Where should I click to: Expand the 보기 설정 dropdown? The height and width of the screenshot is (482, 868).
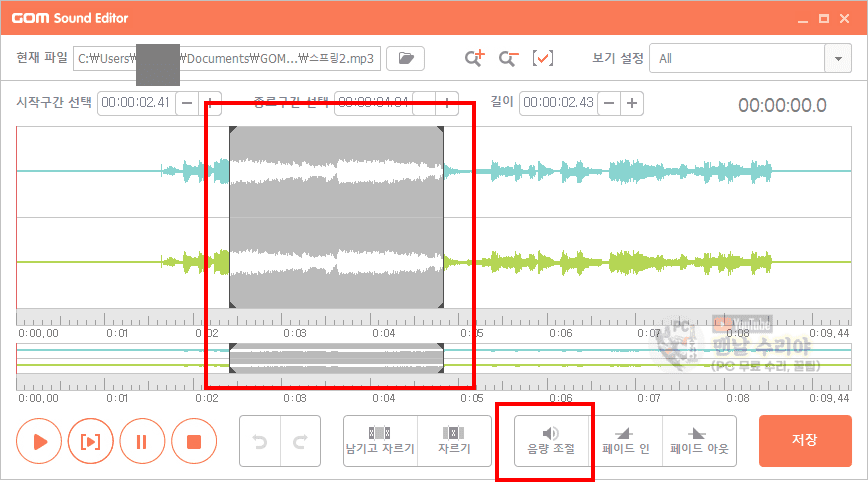[837, 58]
